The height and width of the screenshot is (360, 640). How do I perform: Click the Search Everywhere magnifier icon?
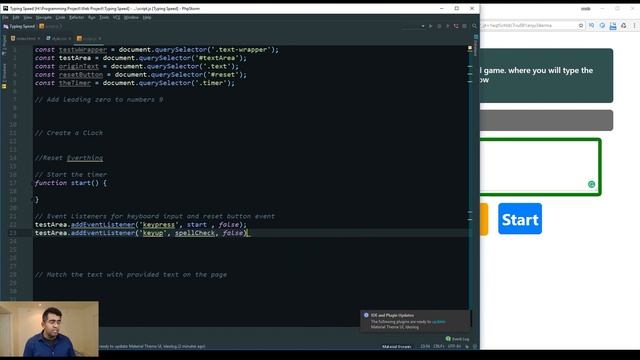coord(474,26)
